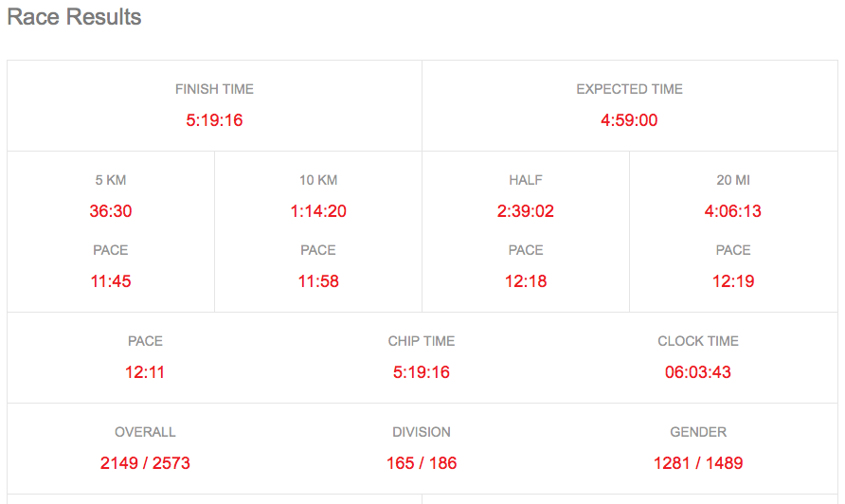Screen dimensions: 845x504
Task: Select the 5 KM pace 11:45
Action: pos(111,281)
